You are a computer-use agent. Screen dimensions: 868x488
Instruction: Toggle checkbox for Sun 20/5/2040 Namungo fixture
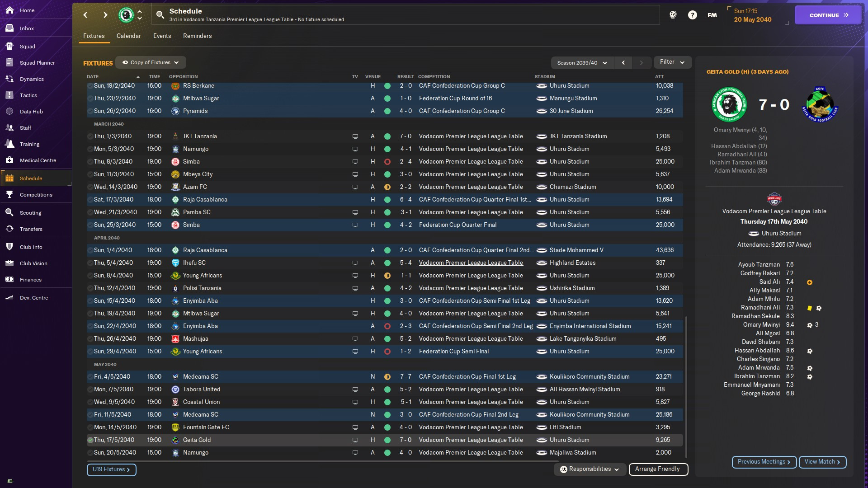pyautogui.click(x=90, y=453)
